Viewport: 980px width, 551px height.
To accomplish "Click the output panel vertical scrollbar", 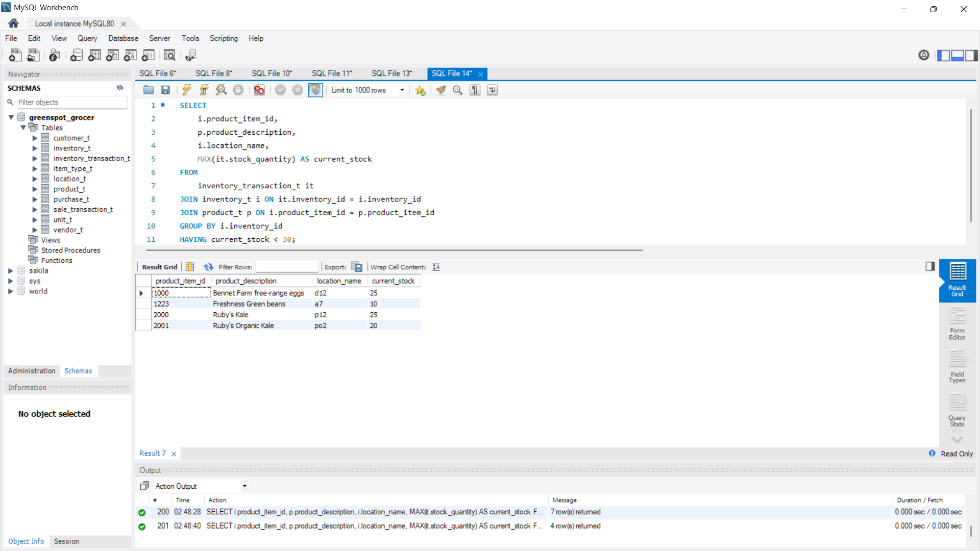I will (971, 531).
